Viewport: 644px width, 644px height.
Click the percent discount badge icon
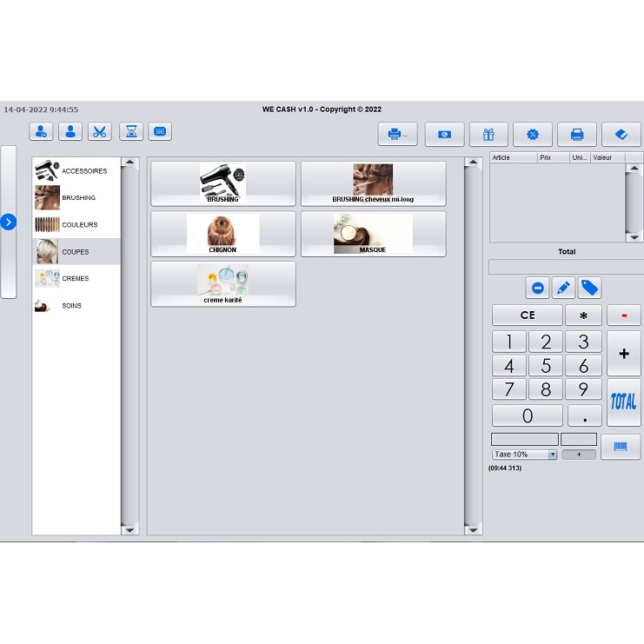point(533,134)
